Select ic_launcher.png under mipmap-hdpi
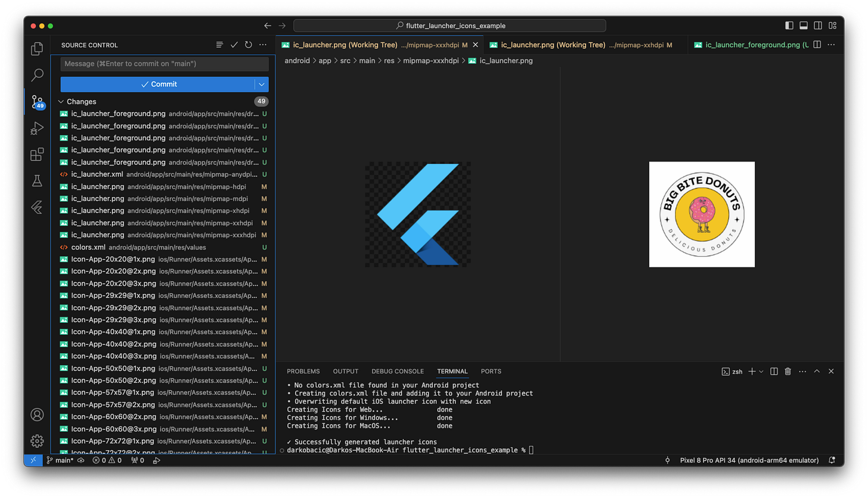The width and height of the screenshot is (868, 498). coord(163,186)
